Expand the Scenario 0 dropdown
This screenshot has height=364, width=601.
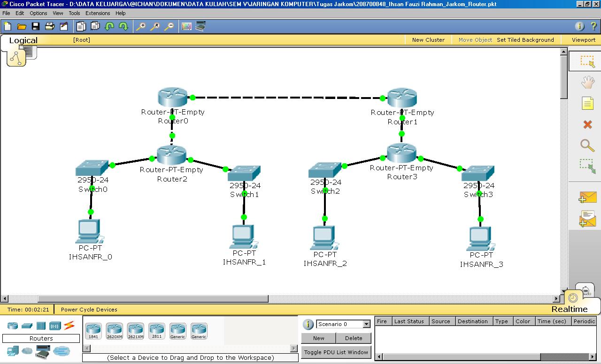click(x=367, y=324)
